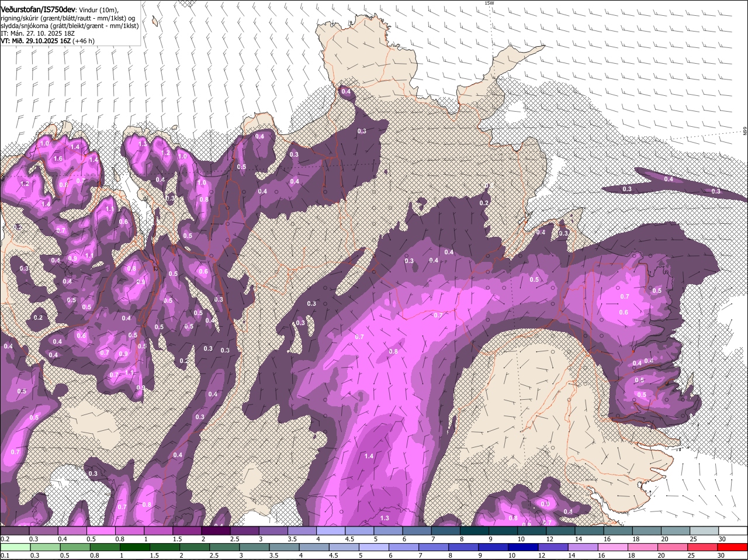This screenshot has width=748, height=560.
Task: Pick the pale grey swatch between 25 and 30 in top row
Action: 705,531
